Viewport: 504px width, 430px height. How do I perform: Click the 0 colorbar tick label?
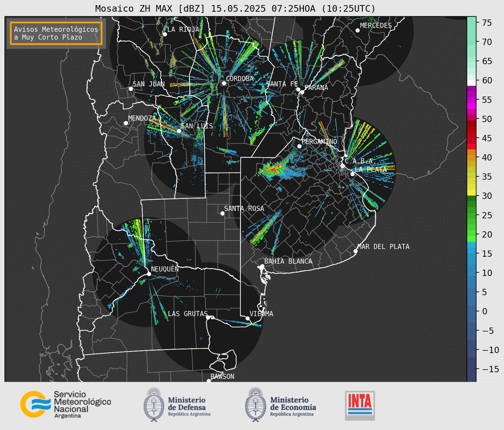pos(484,311)
